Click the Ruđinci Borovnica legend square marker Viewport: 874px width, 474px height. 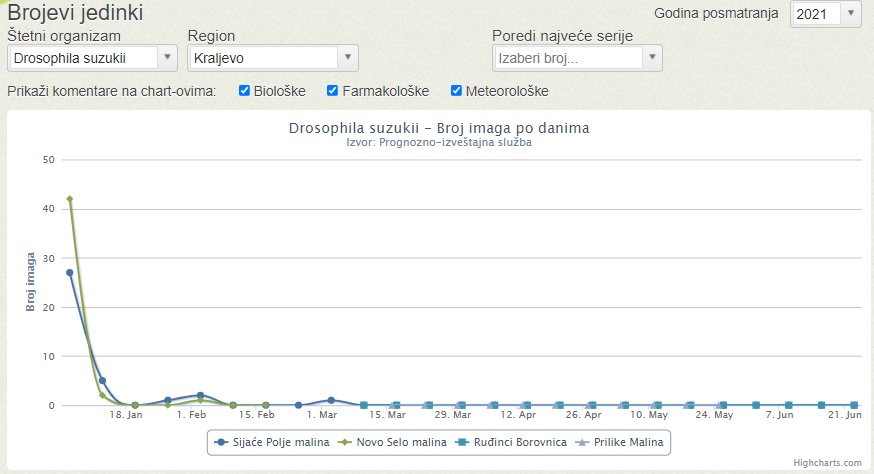(462, 442)
